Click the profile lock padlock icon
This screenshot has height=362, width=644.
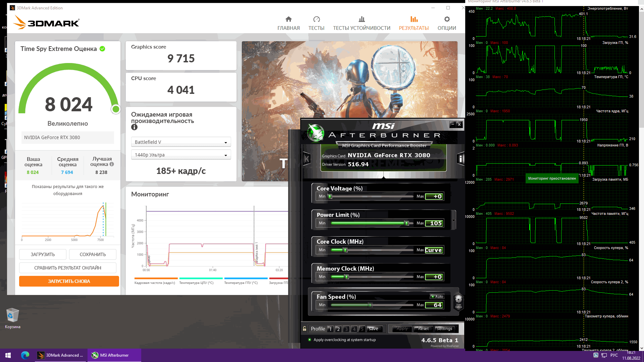305,329
